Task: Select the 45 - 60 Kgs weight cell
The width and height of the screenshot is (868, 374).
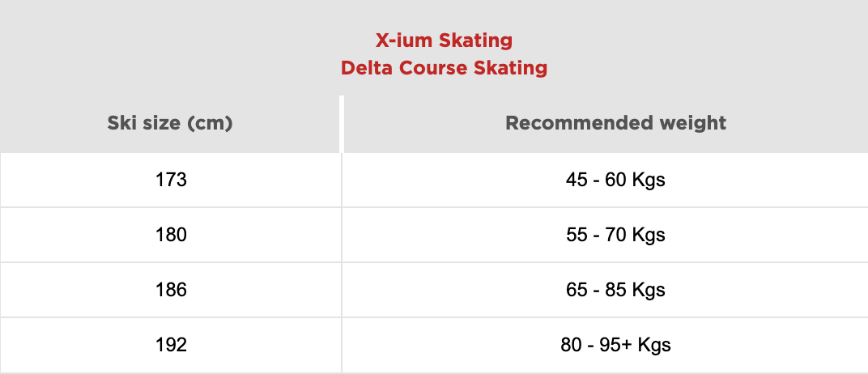Action: pyautogui.click(x=615, y=180)
